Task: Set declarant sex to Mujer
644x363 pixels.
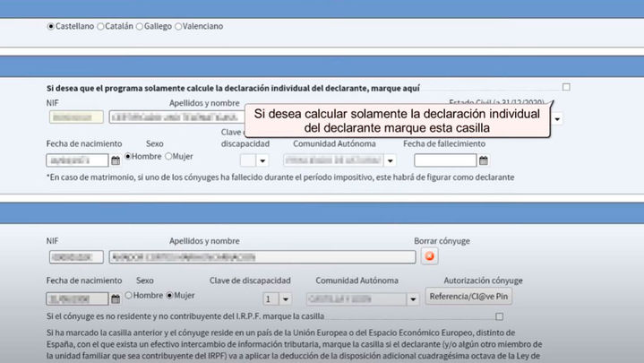Action: pyautogui.click(x=167, y=157)
